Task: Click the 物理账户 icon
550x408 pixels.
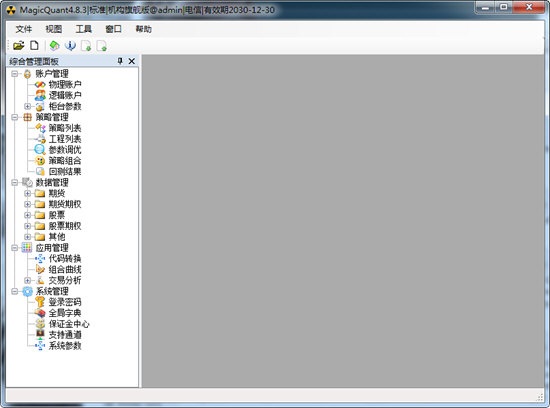Action: click(x=40, y=85)
